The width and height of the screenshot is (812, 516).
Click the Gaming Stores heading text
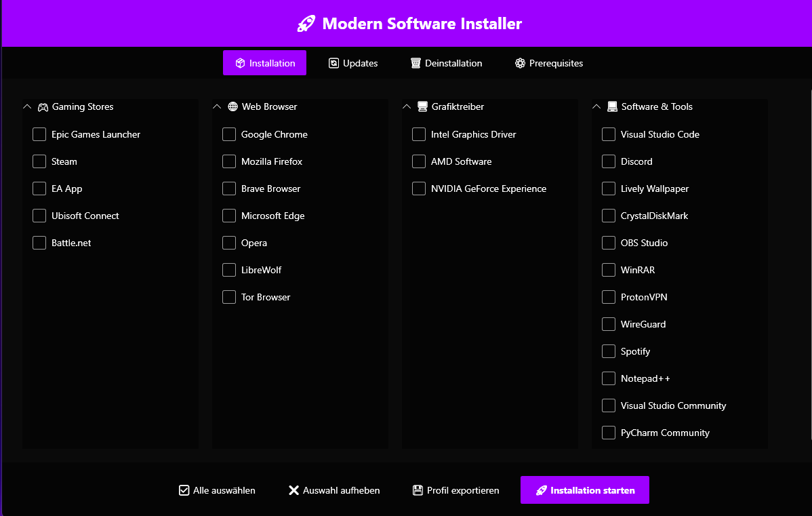coord(83,106)
